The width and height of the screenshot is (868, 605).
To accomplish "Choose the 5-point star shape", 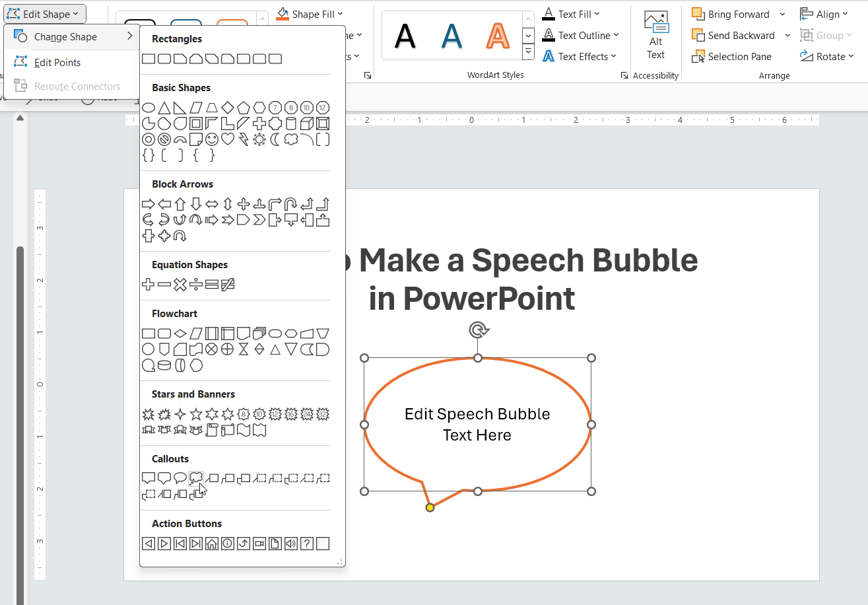I will (196, 414).
